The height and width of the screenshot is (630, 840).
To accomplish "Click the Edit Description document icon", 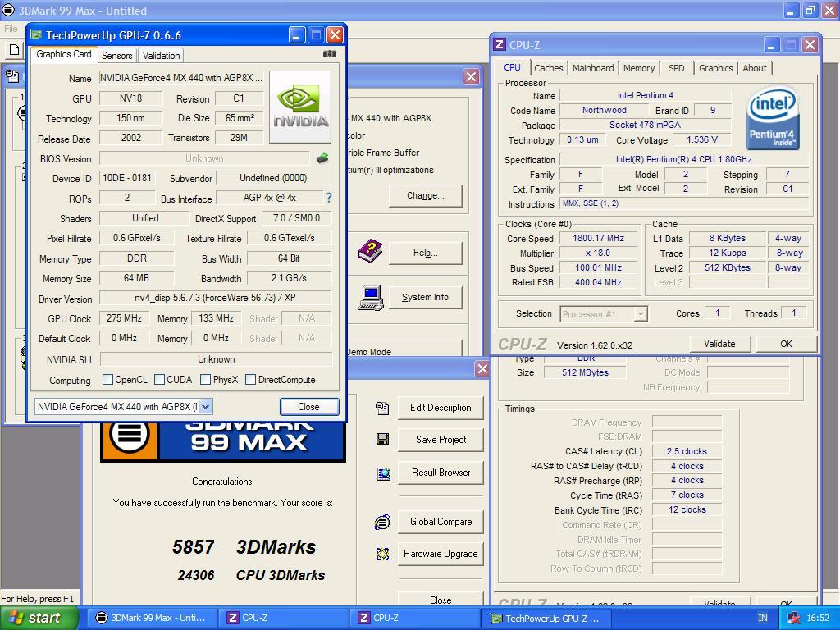I will [x=382, y=409].
